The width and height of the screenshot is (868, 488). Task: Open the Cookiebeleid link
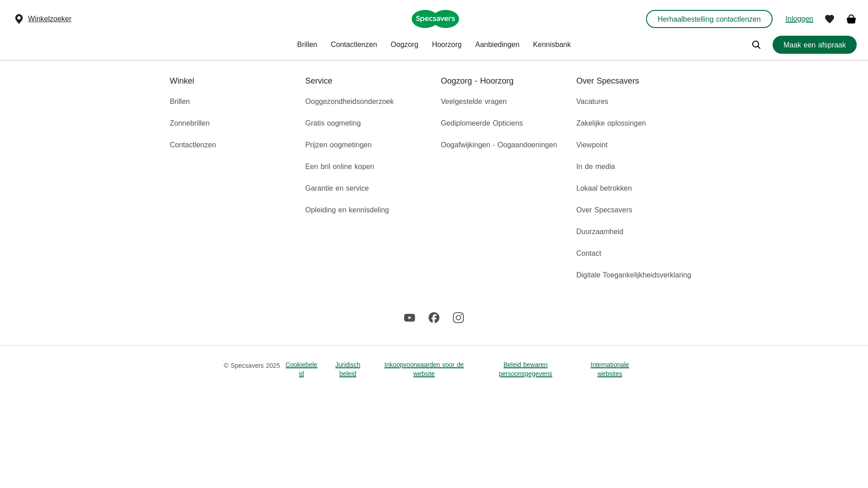[302, 369]
